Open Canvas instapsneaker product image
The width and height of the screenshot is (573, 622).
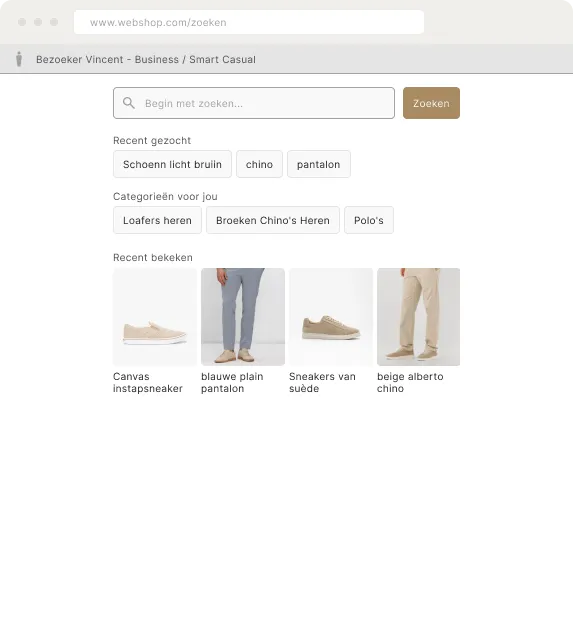[155, 317]
